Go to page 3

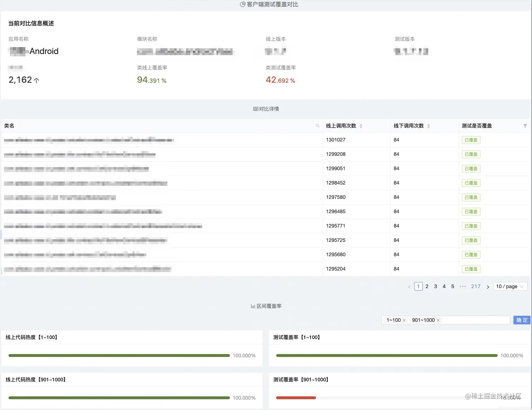point(436,286)
